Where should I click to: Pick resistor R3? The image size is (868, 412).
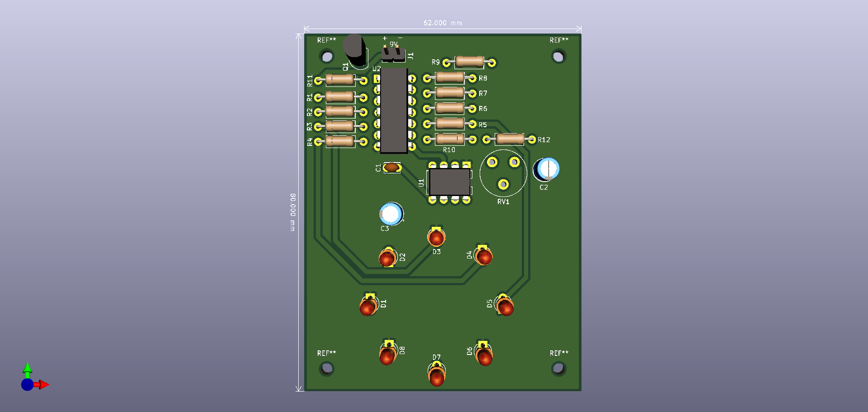(340, 126)
